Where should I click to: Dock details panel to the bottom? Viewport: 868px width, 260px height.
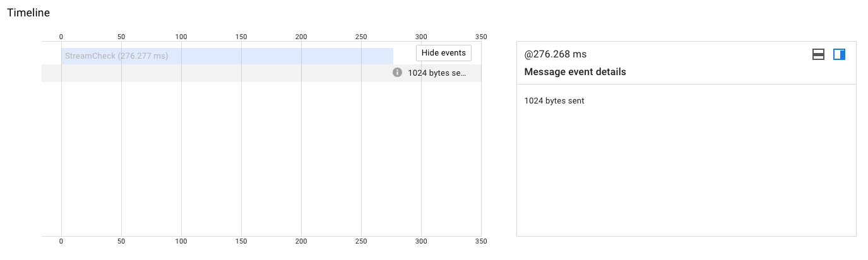coord(818,54)
